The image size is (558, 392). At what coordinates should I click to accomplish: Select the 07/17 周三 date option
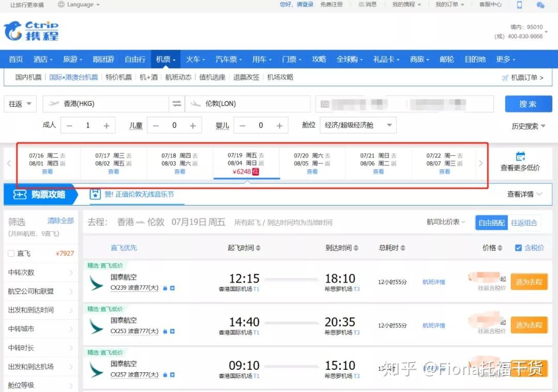pyautogui.click(x=114, y=163)
